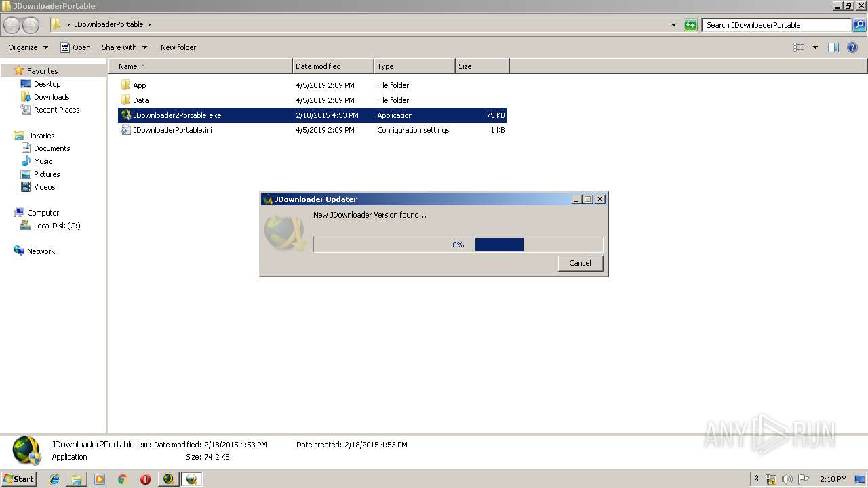Open Desktop in the navigation pane
Viewport: 868px width, 488px height.
tap(47, 84)
